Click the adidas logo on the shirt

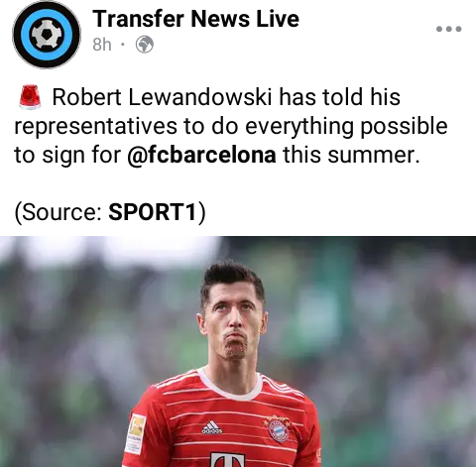pos(212,427)
